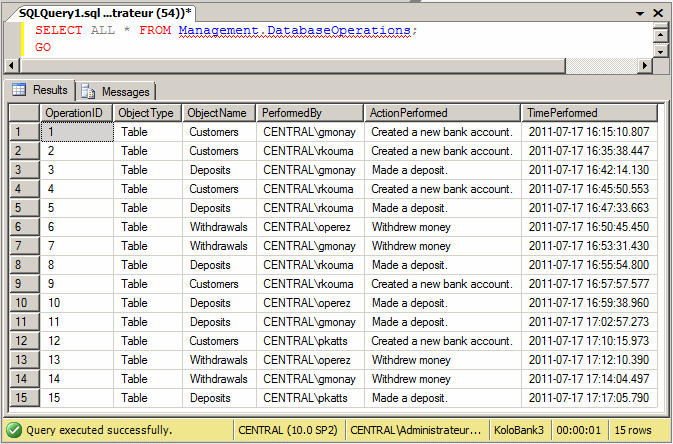Image resolution: width=673 pixels, height=444 pixels.
Task: Close the SQLQuery1.sql document tab
Action: tap(658, 13)
